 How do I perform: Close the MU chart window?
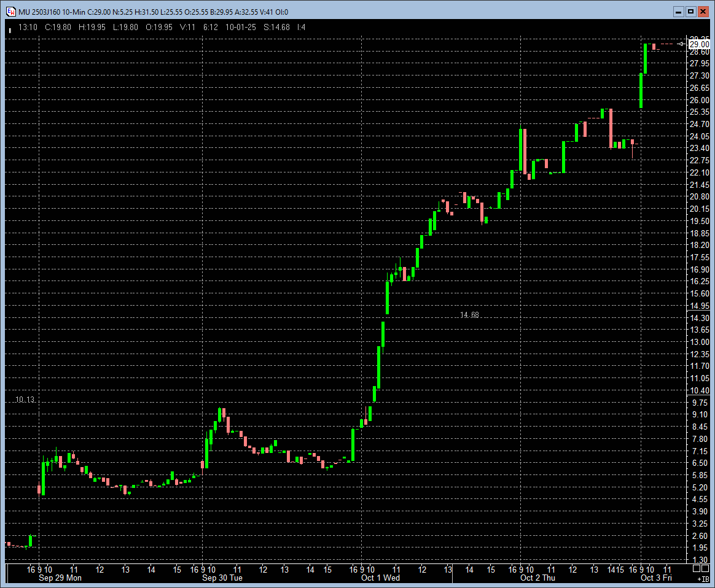tap(703, 12)
